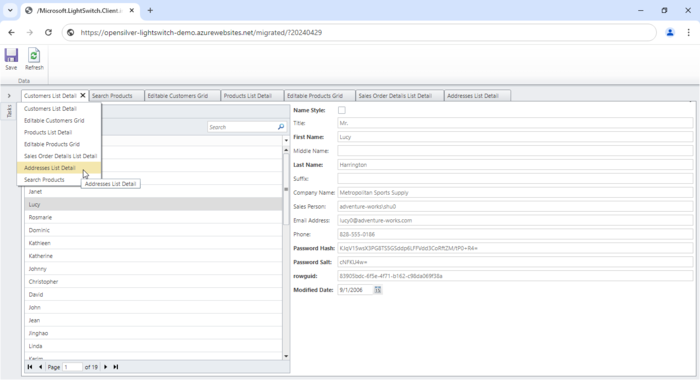Open the list column dropdown arrow
This screenshot has height=380, width=700.
coord(286,141)
